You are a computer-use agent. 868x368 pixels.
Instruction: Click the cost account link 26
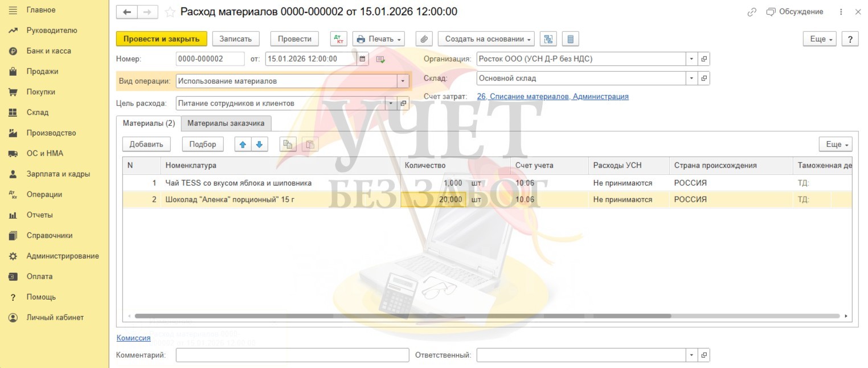click(x=552, y=96)
